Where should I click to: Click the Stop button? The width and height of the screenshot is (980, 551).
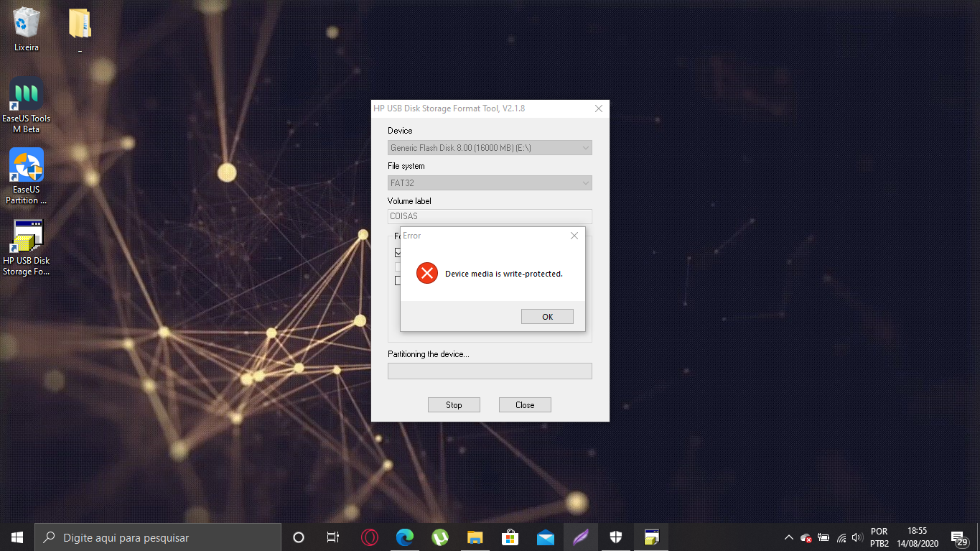454,405
